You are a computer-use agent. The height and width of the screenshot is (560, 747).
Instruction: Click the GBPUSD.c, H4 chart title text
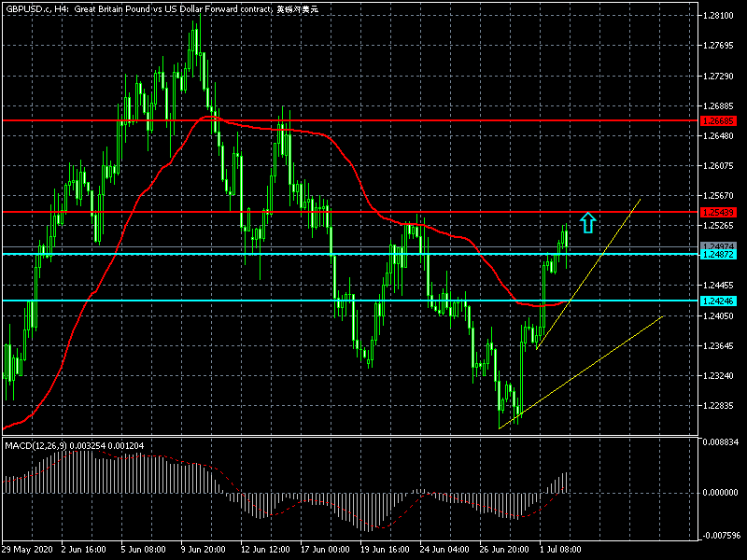(x=162, y=9)
